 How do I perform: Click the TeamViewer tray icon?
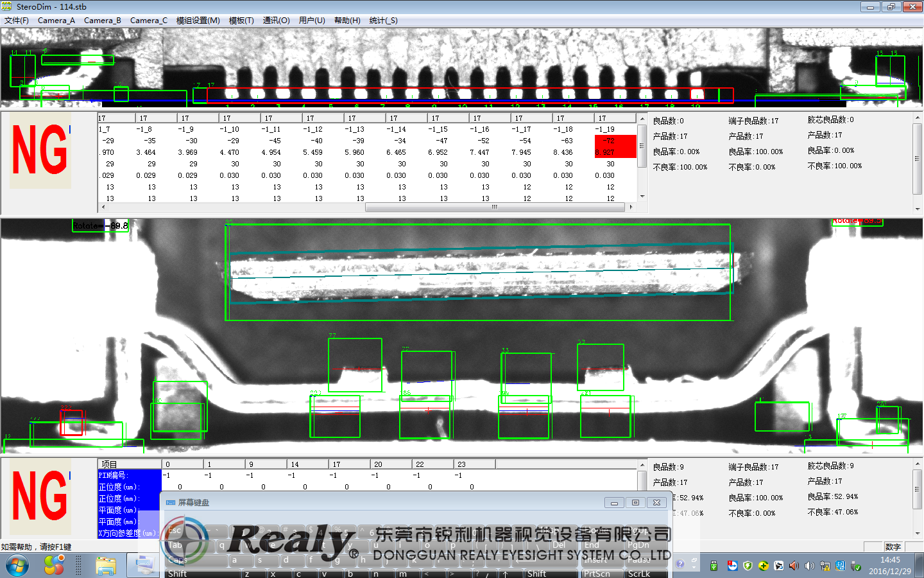[732, 566]
